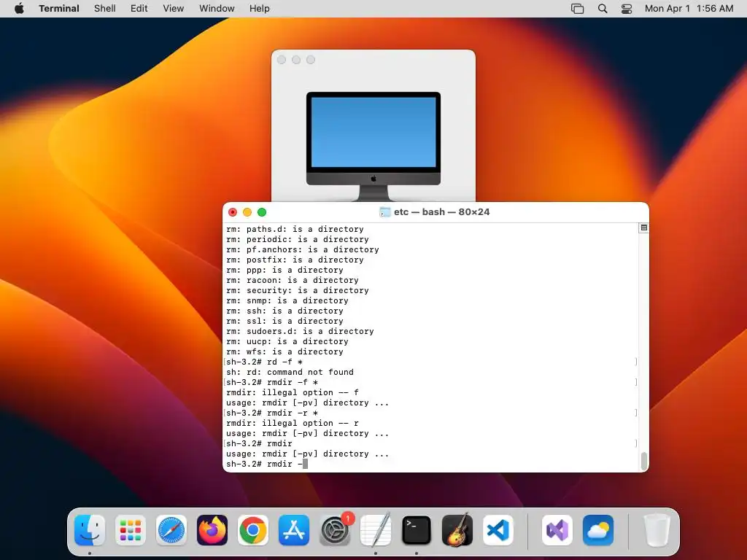
Task: Click the line 'sh: rd: command not found'
Action: (290, 372)
